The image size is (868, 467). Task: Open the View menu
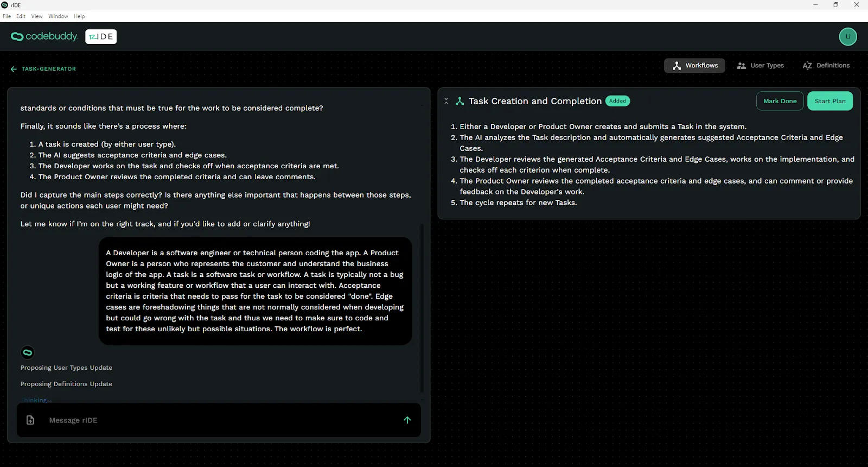point(37,16)
